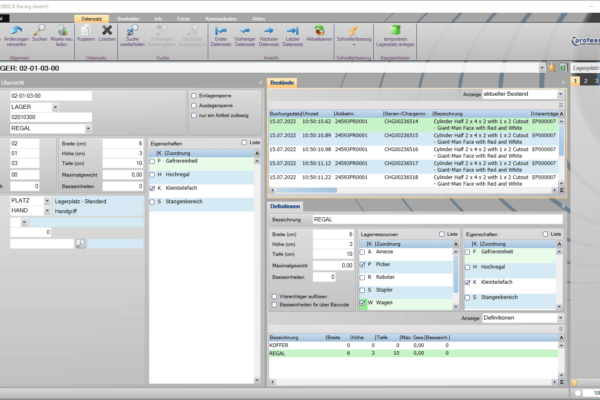This screenshot has width=600, height=400.
Task: Go to Erster Datensatz
Action: 221,30
